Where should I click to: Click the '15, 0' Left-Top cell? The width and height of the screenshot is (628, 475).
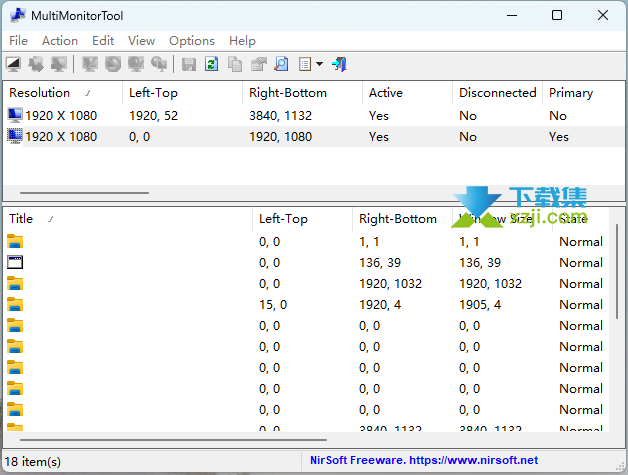pos(273,305)
